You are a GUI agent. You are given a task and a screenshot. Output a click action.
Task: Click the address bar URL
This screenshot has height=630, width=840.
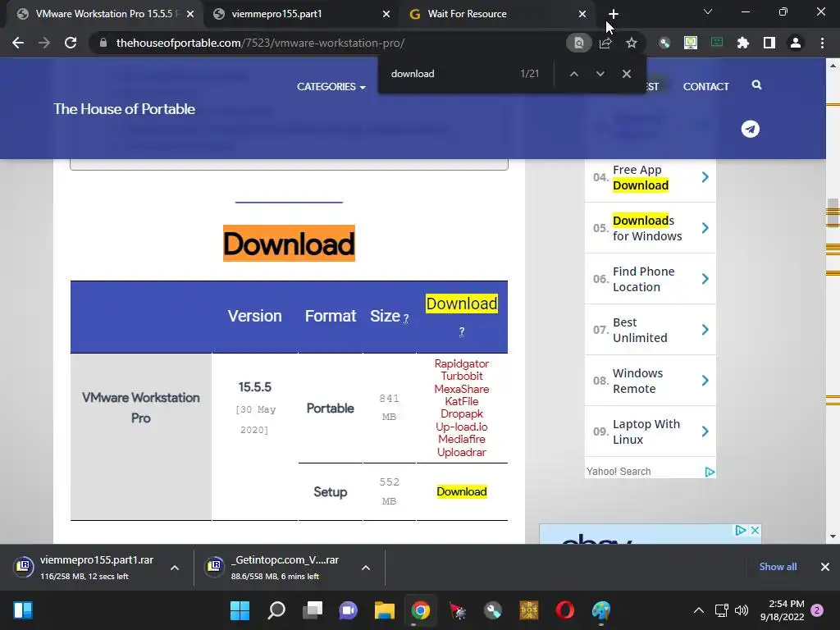pos(260,43)
